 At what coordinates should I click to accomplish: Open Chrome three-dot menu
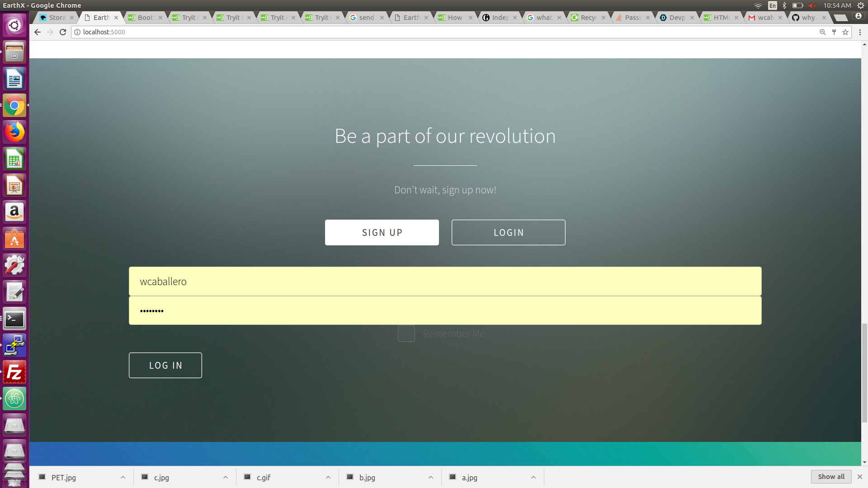click(x=860, y=32)
